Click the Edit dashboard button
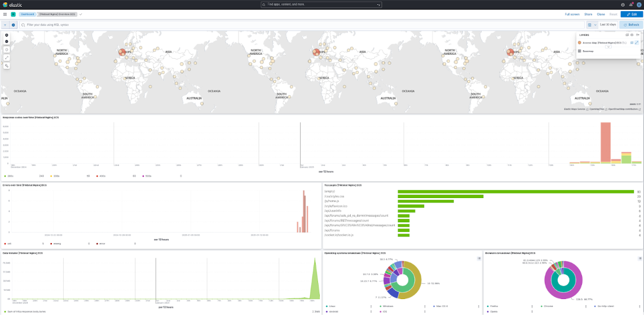Viewport: 644px width, 316px height. coord(632,14)
